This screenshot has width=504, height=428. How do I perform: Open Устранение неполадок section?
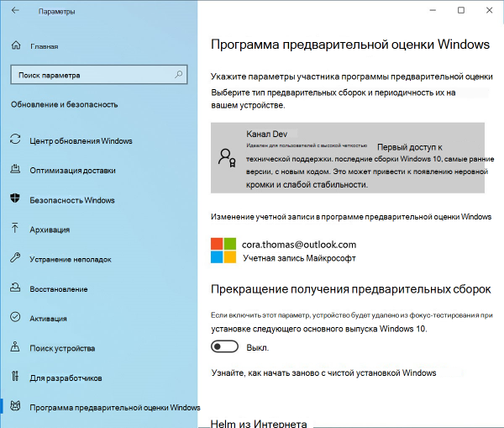point(71,259)
